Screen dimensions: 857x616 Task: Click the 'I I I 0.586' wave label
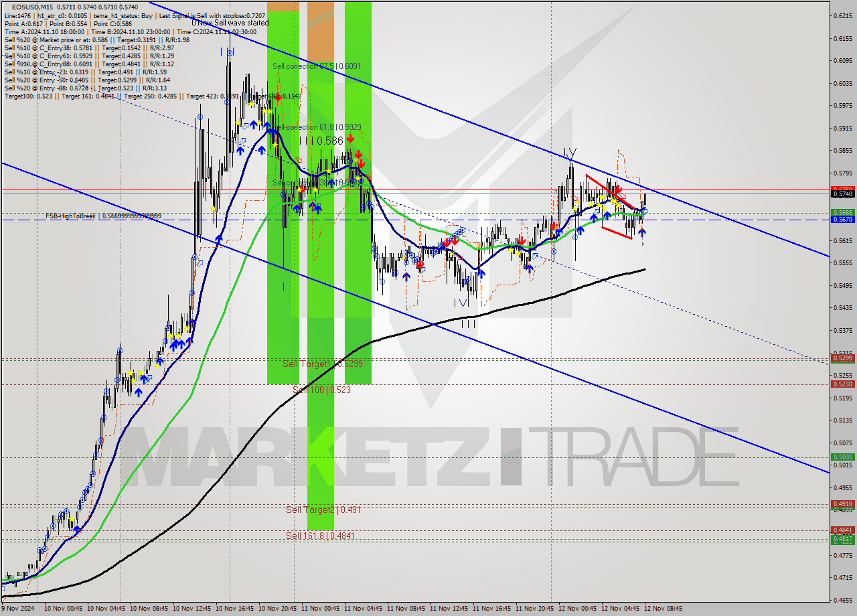coord(321,141)
